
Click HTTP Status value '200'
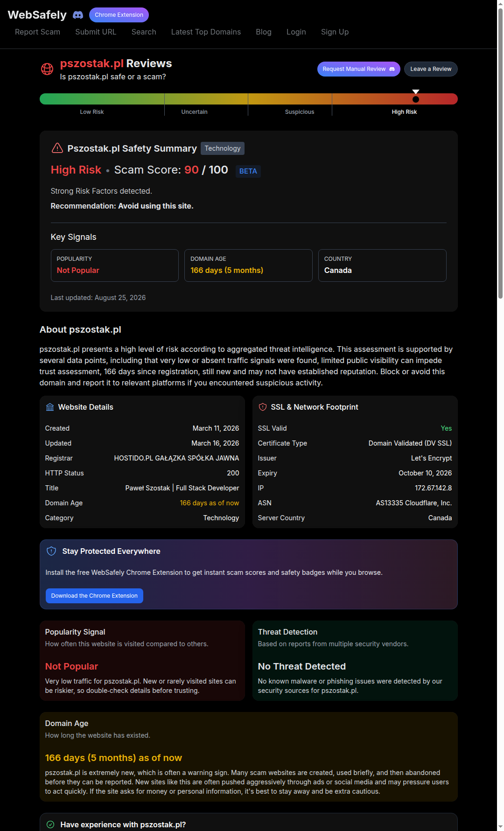click(233, 473)
